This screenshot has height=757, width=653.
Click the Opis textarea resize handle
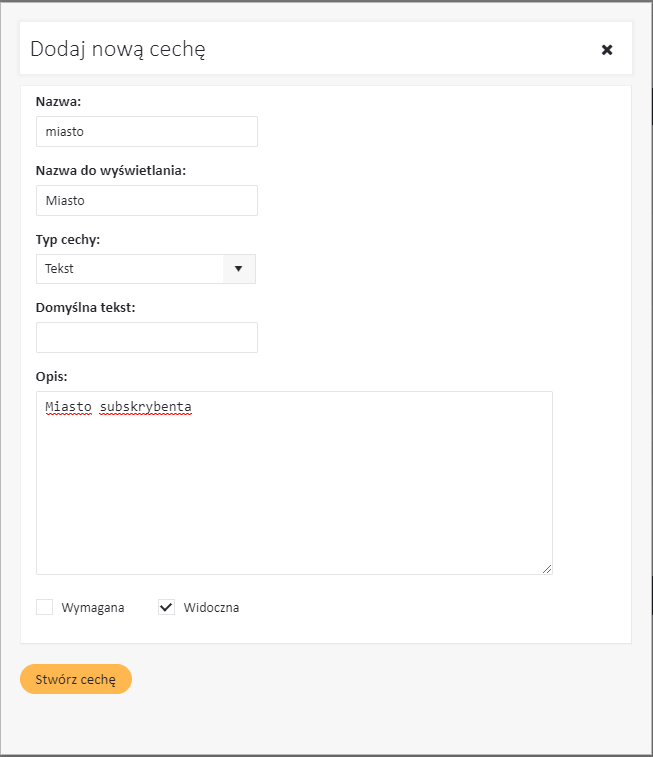[546, 568]
